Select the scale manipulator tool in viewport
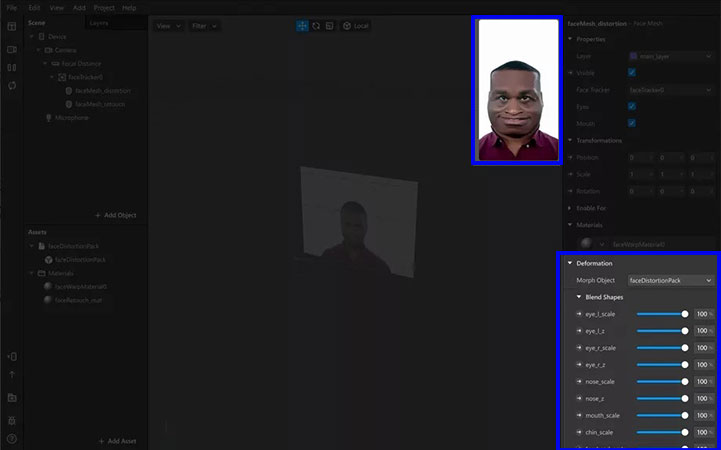Viewport: 721px width, 450px height. click(x=330, y=26)
